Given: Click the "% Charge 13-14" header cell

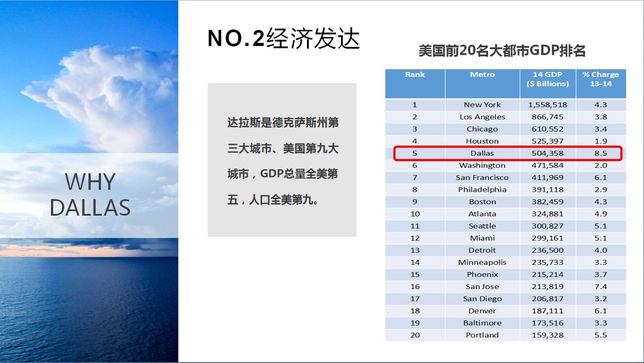Looking at the screenshot, I should click(600, 79).
